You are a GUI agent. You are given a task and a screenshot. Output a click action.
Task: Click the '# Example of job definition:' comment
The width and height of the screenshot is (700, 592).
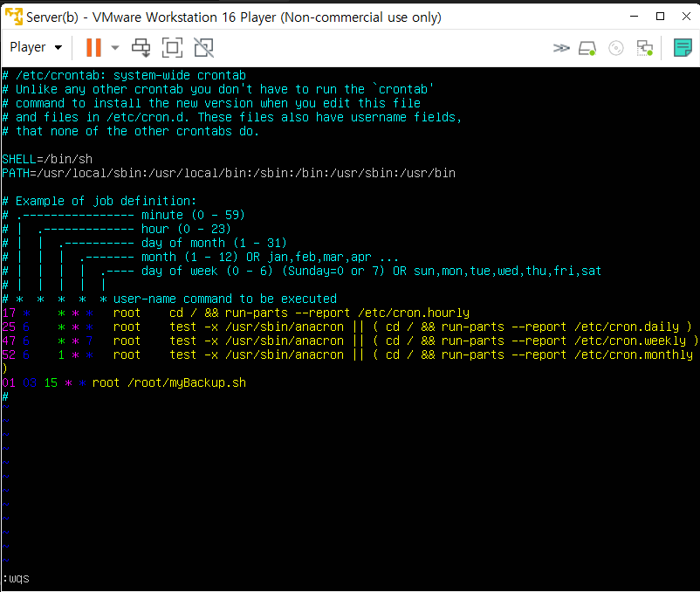point(100,201)
